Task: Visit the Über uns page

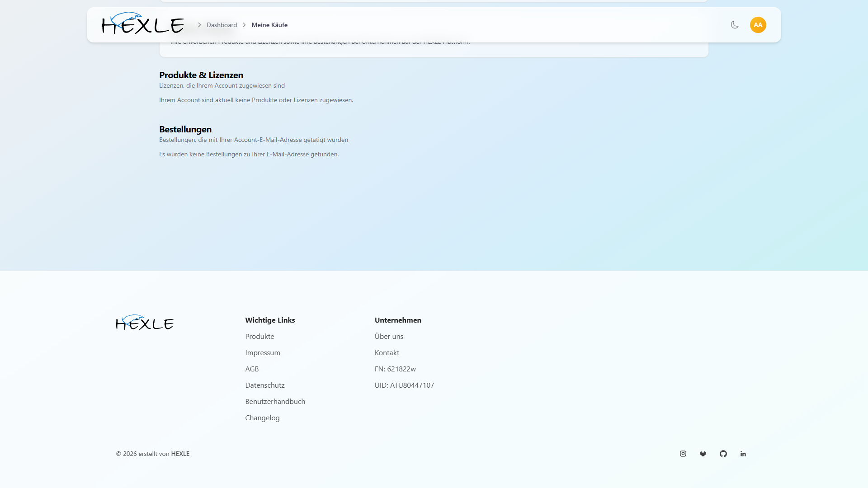Action: [x=389, y=336]
